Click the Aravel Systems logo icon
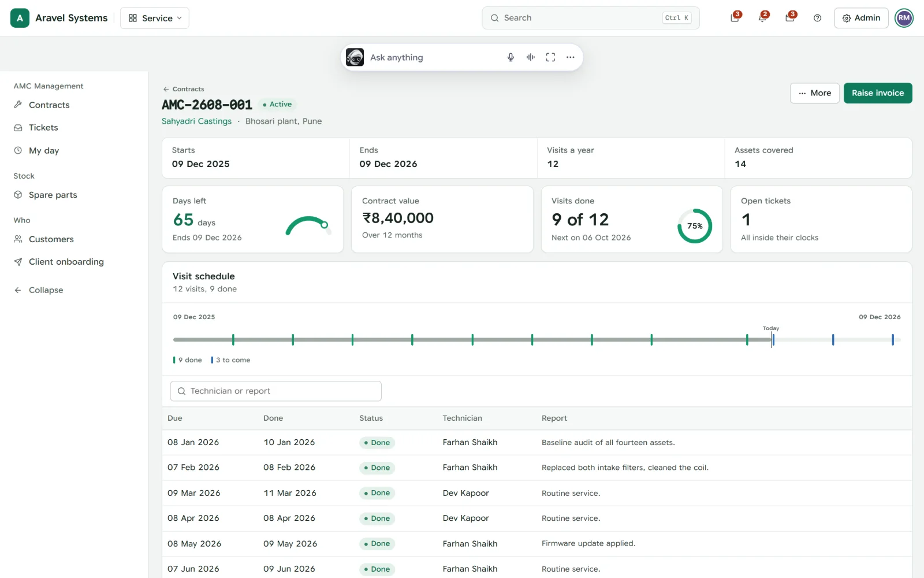This screenshot has height=578, width=924. (x=20, y=18)
